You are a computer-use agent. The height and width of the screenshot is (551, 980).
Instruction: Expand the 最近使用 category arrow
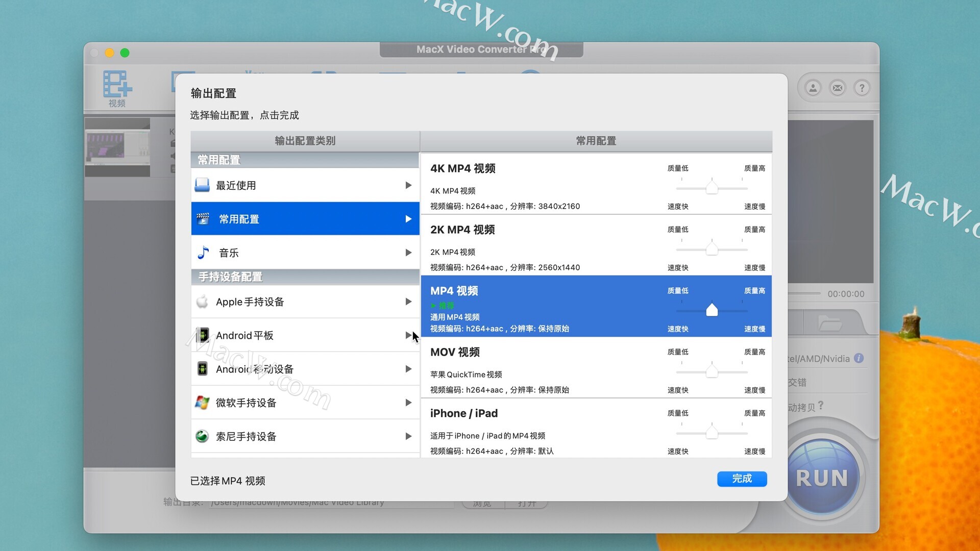(x=408, y=185)
